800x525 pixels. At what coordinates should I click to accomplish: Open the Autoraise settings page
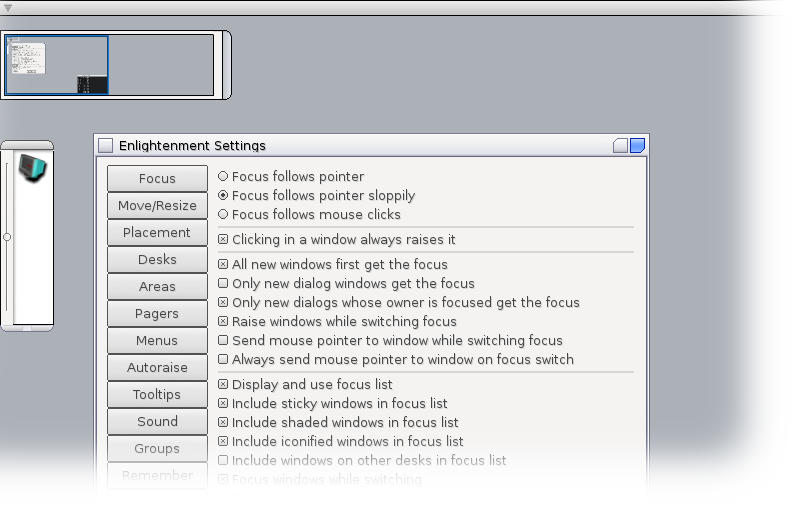[x=157, y=368]
